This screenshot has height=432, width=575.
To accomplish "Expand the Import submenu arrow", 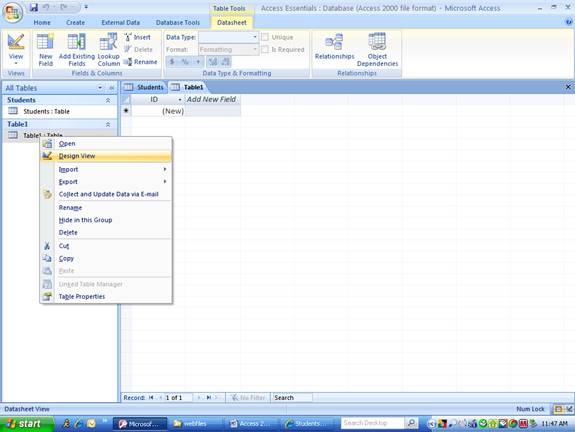I will click(x=165, y=169).
